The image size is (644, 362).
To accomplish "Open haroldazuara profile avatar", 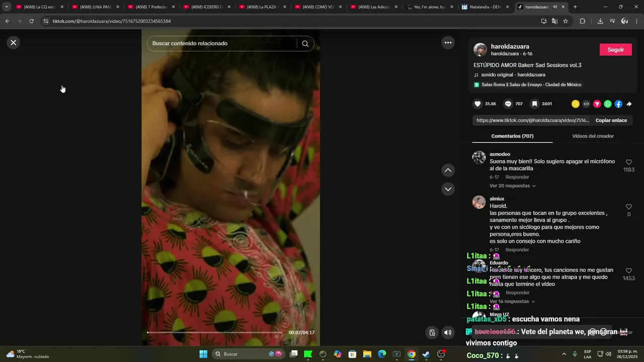I will point(480,50).
